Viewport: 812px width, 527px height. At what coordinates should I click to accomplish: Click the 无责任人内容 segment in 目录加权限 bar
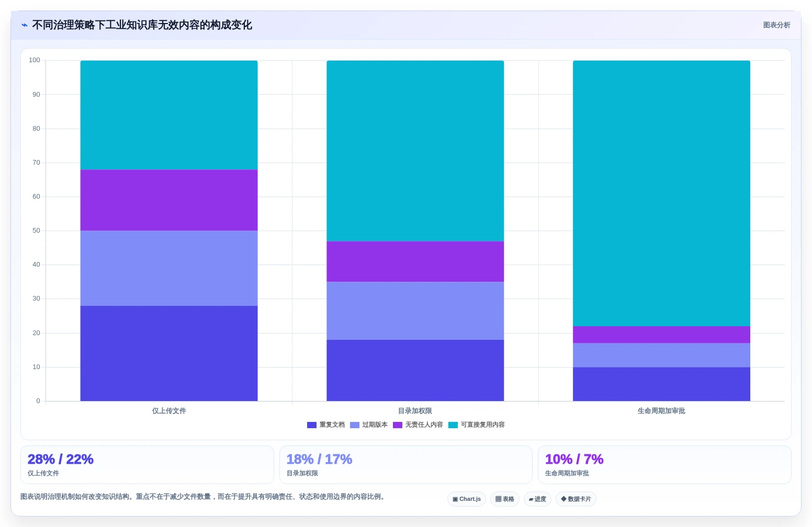(415, 261)
